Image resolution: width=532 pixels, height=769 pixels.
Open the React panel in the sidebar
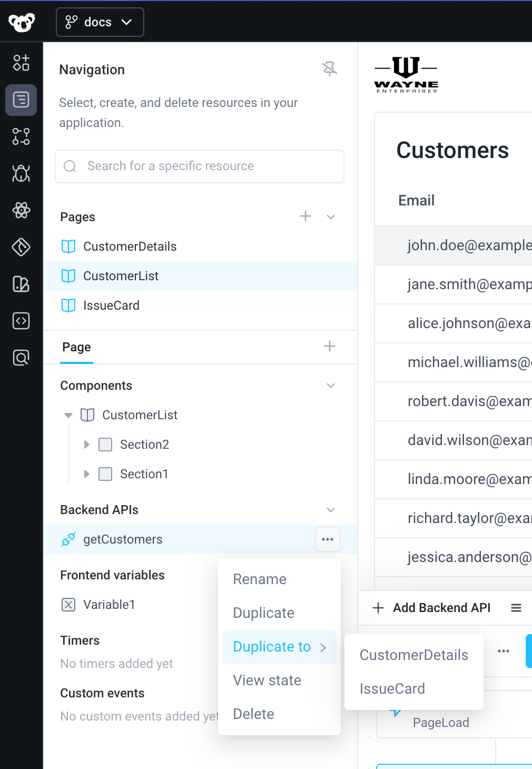[x=21, y=210]
